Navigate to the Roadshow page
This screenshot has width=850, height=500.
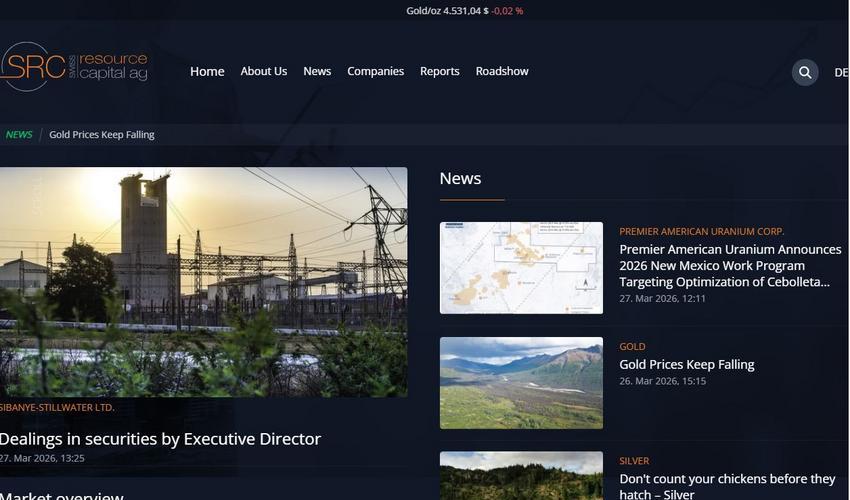pos(502,71)
